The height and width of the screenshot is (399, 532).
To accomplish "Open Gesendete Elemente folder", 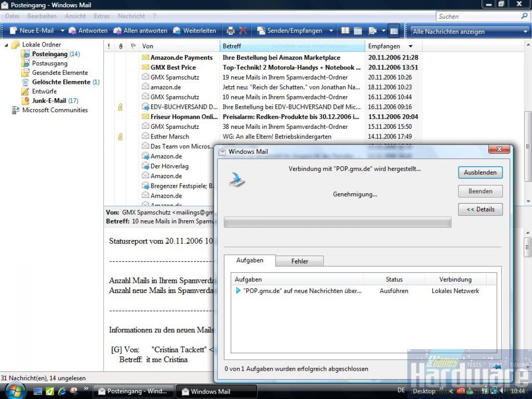I will click(x=60, y=73).
